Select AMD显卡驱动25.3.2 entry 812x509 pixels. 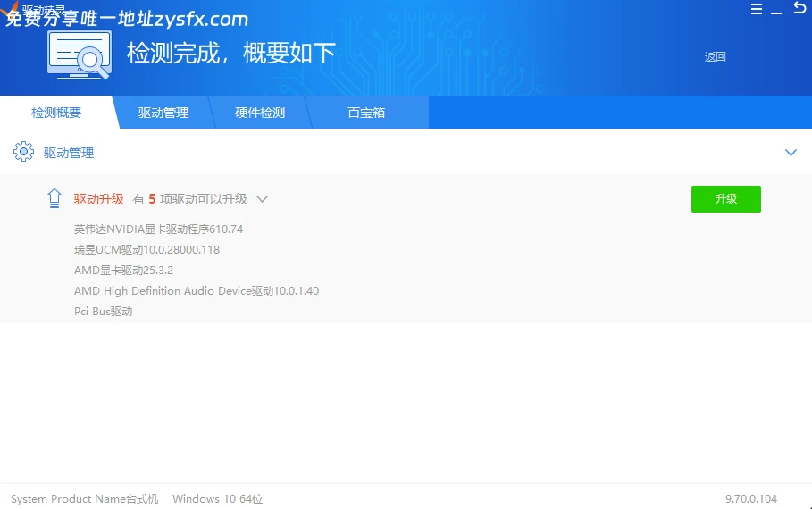point(124,271)
